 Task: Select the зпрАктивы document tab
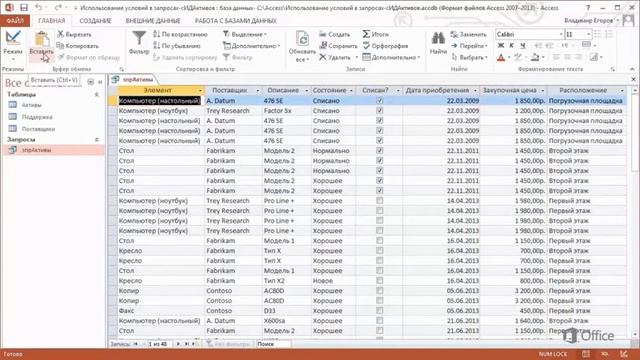[133, 80]
